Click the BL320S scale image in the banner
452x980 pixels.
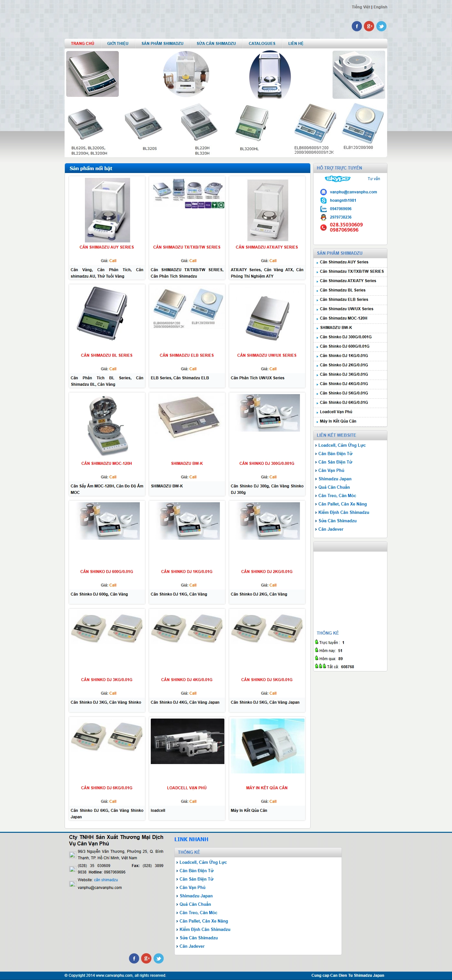coord(144,124)
